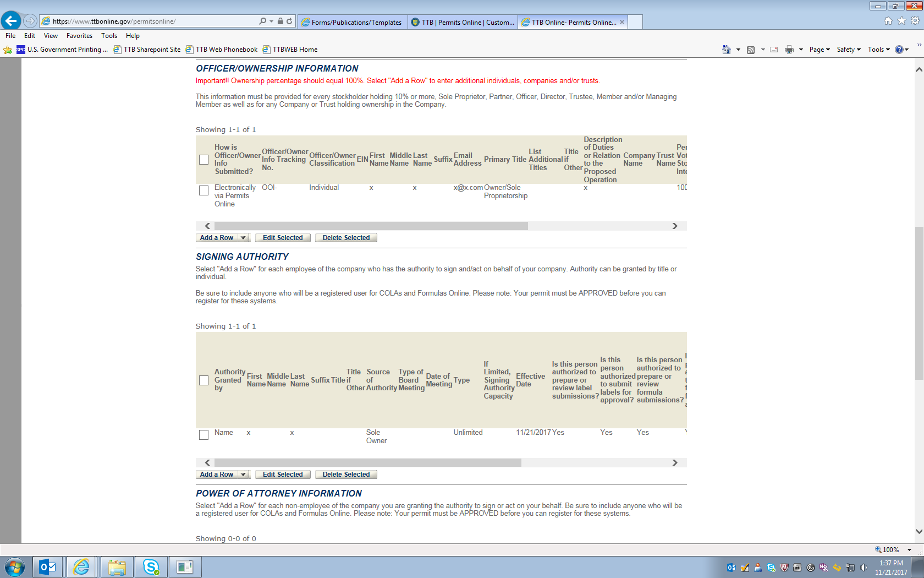This screenshot has height=578, width=924.
Task: Close the TTB Online- Permits Online tab
Action: (622, 22)
